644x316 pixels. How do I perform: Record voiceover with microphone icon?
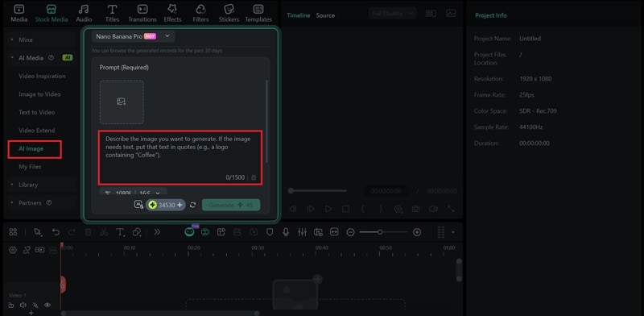pos(286,232)
